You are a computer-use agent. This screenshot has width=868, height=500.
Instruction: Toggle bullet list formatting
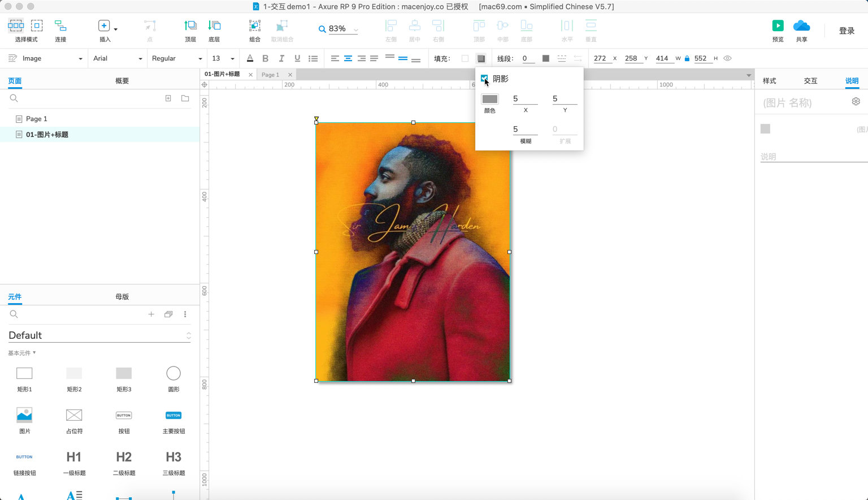pyautogui.click(x=313, y=58)
